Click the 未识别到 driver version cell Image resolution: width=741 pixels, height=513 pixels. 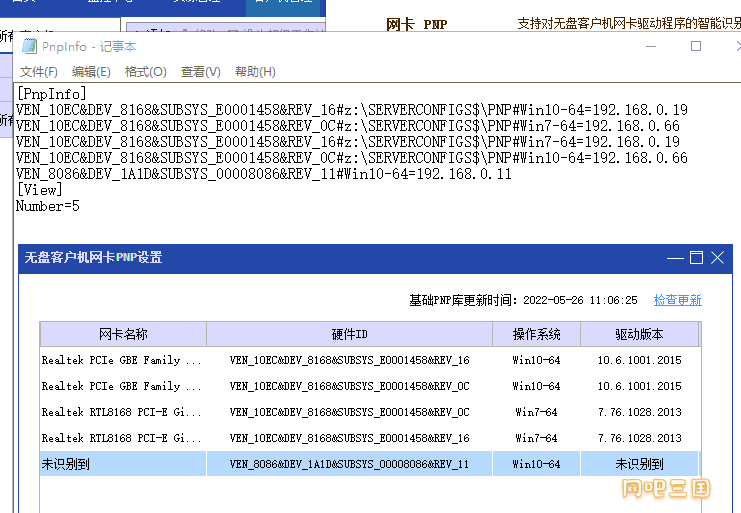tap(639, 464)
